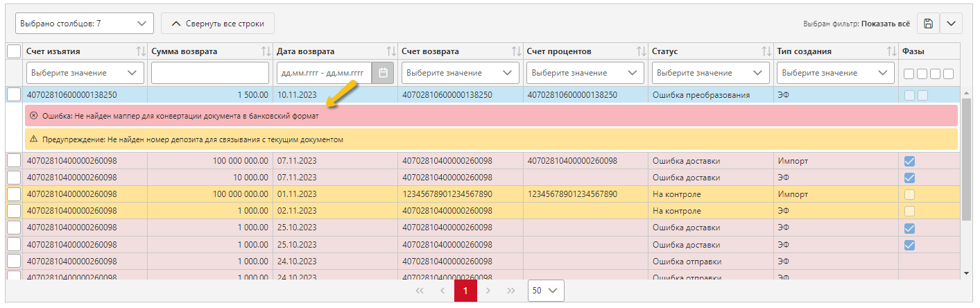Go to the previous page arrow
The image size is (980, 308).
click(x=442, y=291)
